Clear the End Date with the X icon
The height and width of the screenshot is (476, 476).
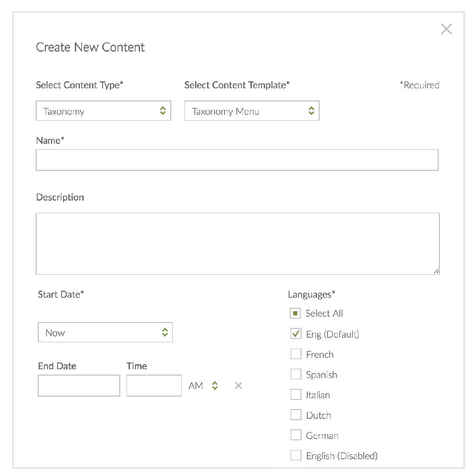point(238,386)
